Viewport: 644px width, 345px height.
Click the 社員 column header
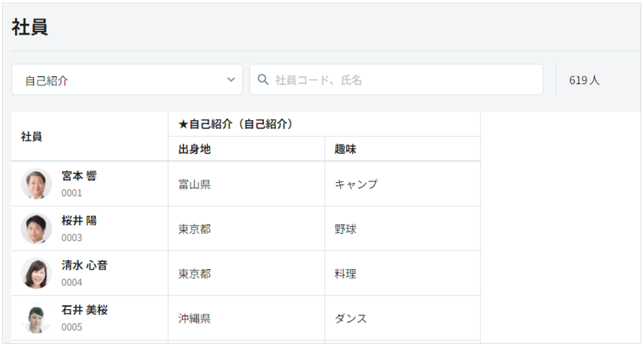coord(32,137)
